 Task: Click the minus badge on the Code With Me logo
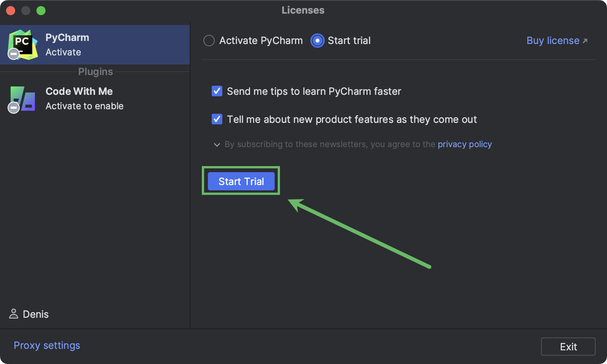(x=13, y=108)
